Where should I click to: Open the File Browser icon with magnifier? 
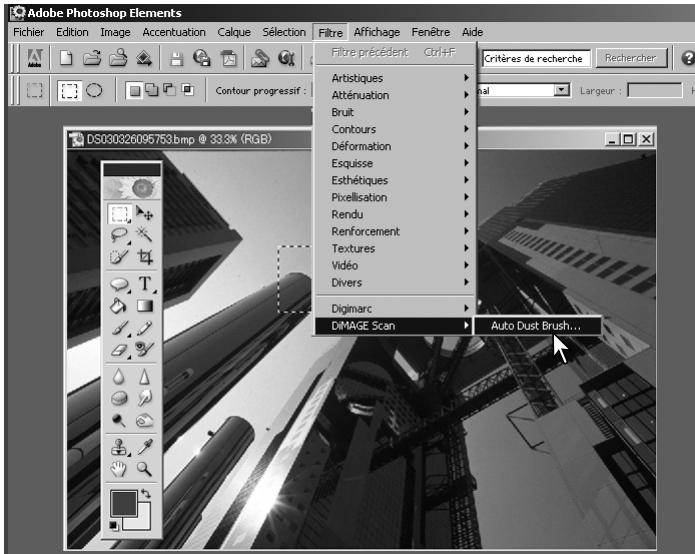click(118, 58)
